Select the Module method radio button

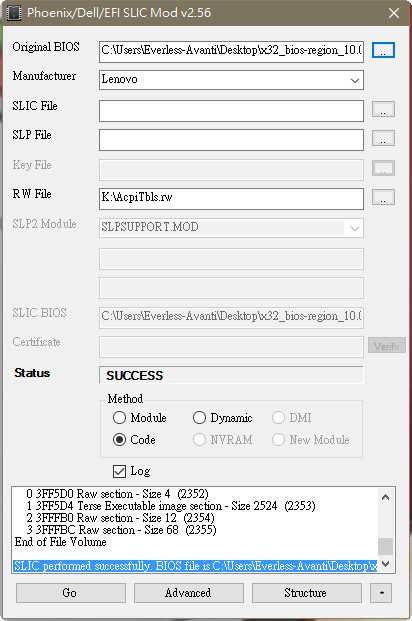click(x=119, y=417)
